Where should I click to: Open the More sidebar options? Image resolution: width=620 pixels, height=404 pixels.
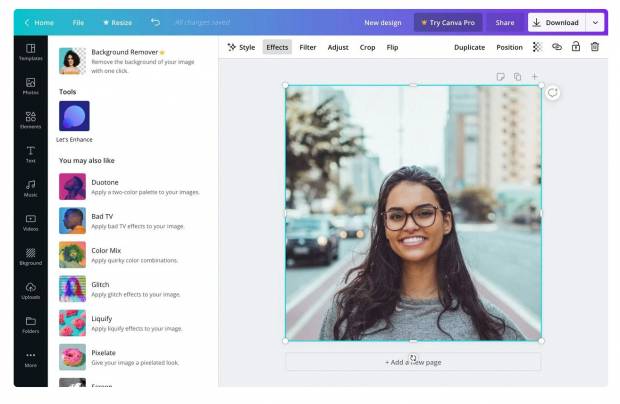pos(30,359)
